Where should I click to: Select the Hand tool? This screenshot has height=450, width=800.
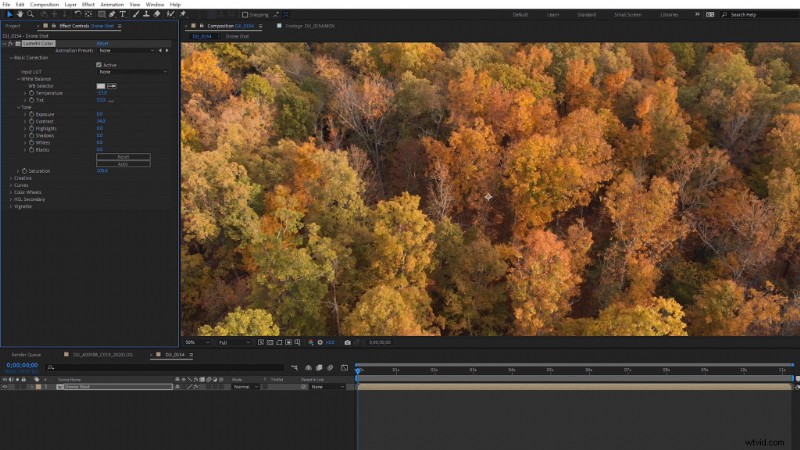click(x=20, y=14)
